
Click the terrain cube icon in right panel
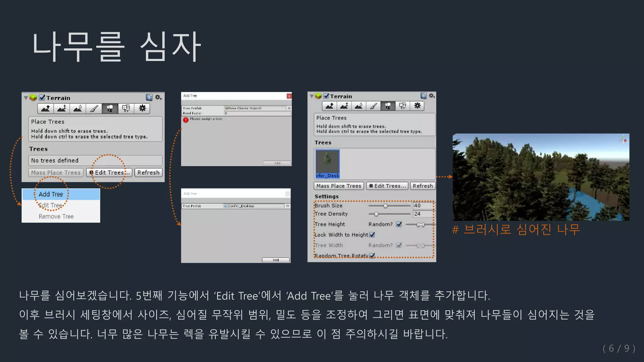pos(318,96)
